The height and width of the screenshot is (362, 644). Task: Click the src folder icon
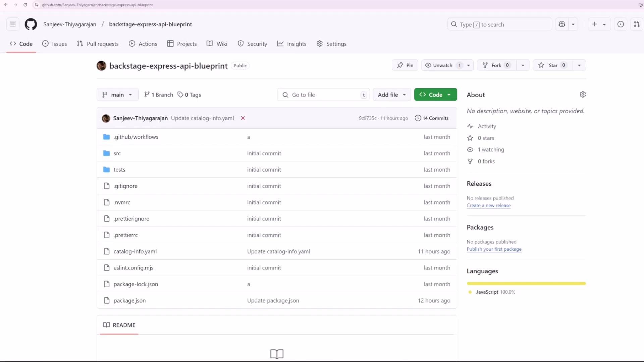pyautogui.click(x=107, y=153)
